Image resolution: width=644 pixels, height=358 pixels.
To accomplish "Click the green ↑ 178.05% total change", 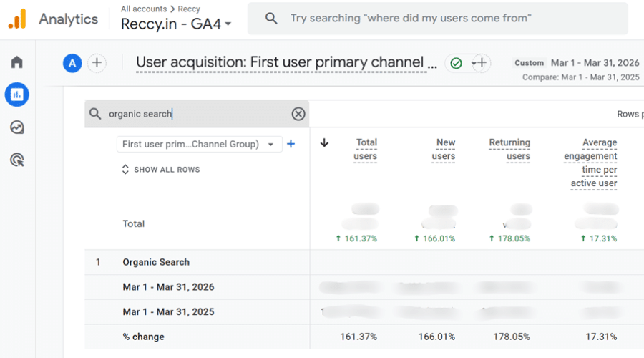I will [509, 238].
